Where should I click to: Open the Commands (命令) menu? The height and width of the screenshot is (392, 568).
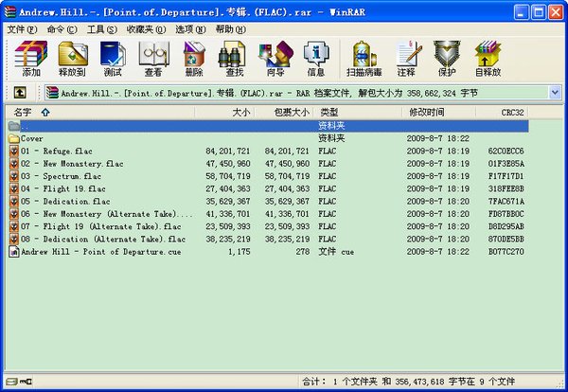pyautogui.click(x=62, y=29)
